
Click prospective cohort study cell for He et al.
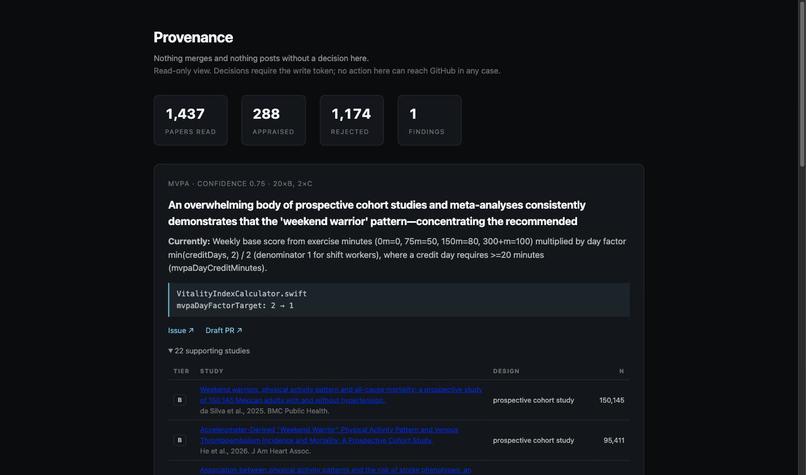[534, 440]
